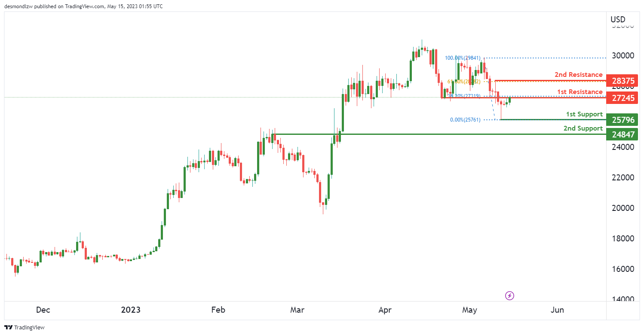This screenshot has width=644, height=335.
Task: Click the 2023 label on time axis
Action: point(132,310)
